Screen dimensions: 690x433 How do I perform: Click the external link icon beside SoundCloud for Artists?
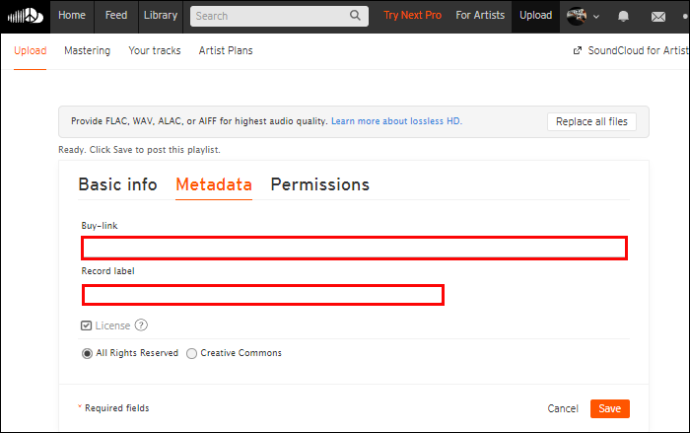(x=577, y=51)
